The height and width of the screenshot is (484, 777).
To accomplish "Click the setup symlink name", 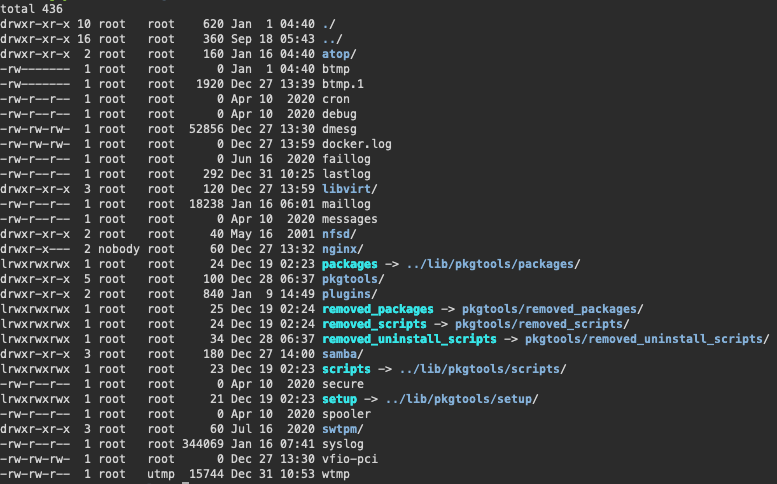I will pyautogui.click(x=339, y=399).
